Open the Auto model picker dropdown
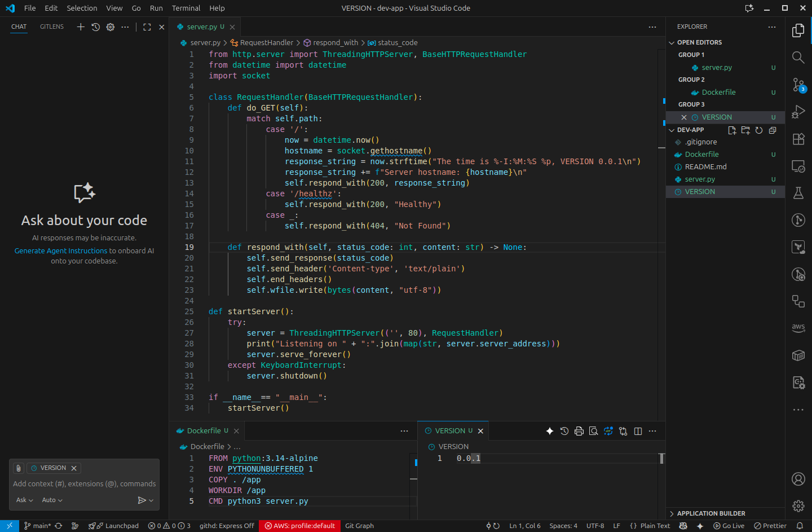The image size is (812, 532). point(52,500)
